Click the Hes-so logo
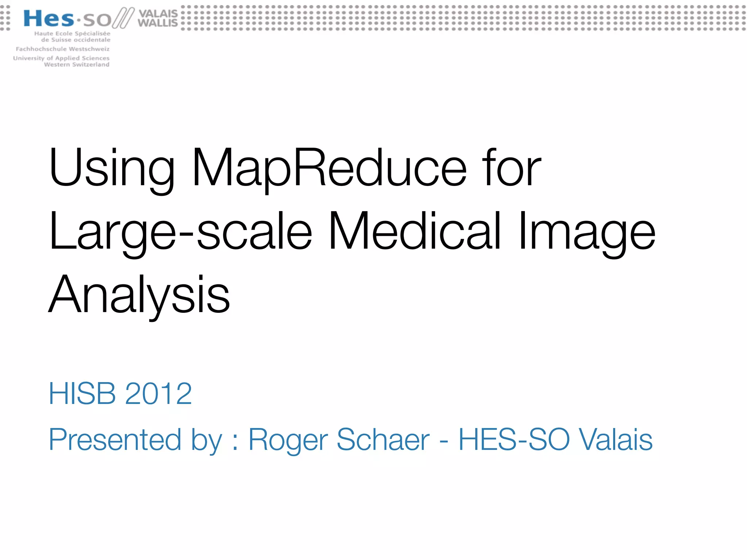747x560 pixels. [x=67, y=19]
